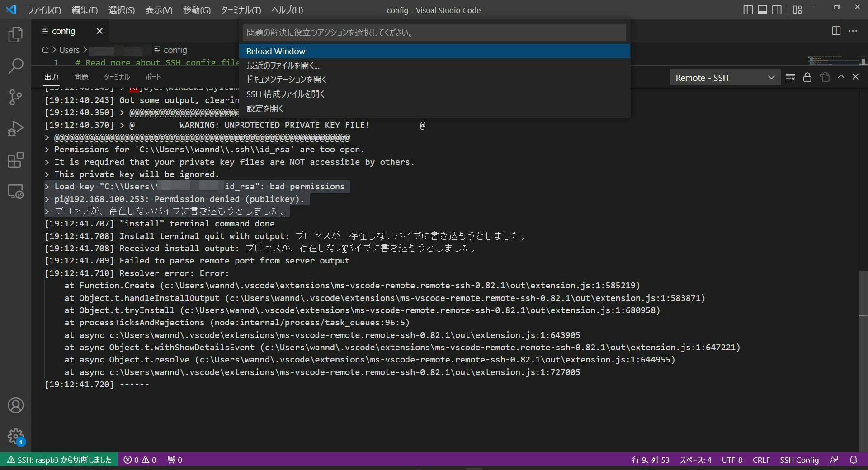
Task: Open the Run and Debug view
Action: pyautogui.click(x=16, y=129)
